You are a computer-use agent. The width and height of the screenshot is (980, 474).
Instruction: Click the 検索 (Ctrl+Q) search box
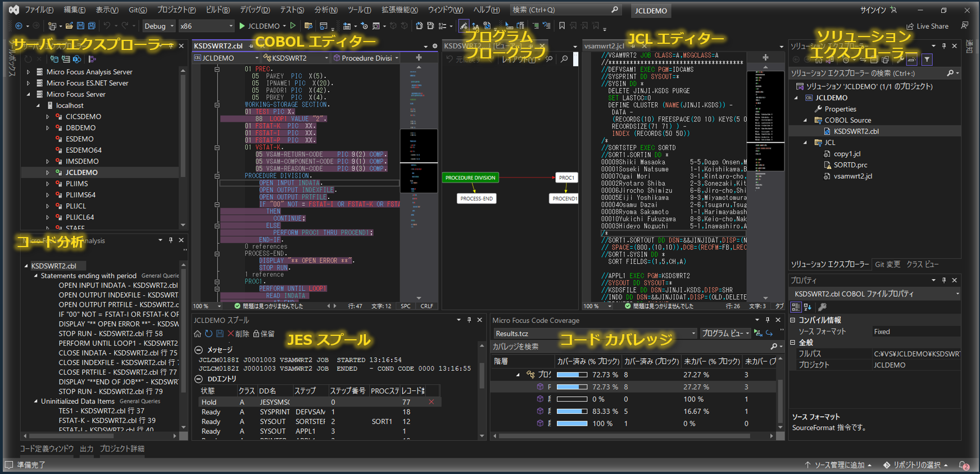point(565,10)
